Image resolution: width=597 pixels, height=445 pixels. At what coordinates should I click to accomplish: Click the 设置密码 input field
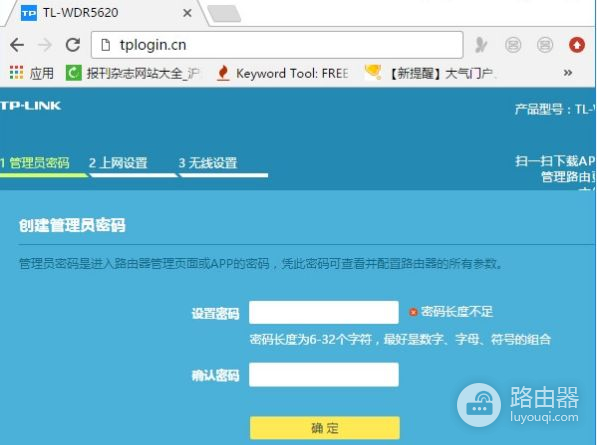click(x=324, y=313)
